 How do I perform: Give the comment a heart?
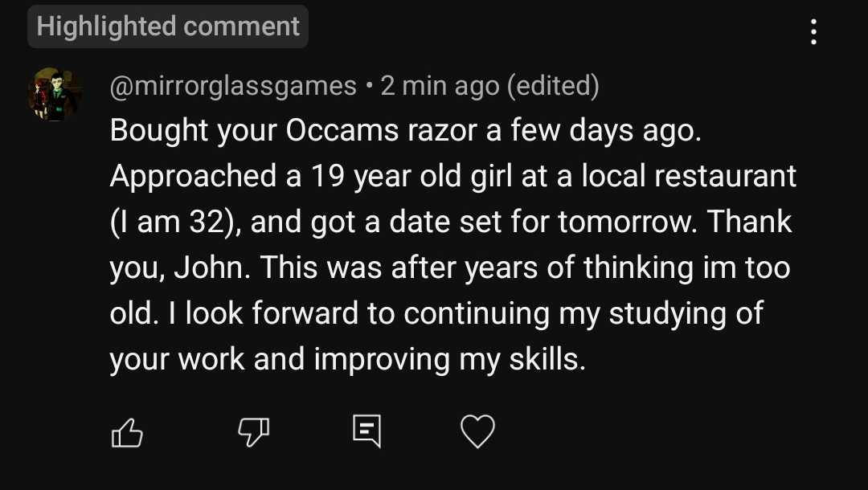coord(477,432)
